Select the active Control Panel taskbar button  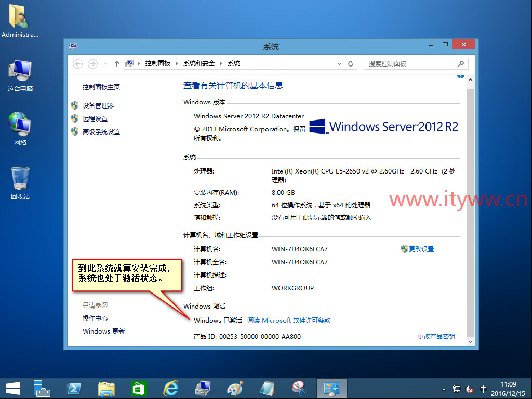coord(331,389)
